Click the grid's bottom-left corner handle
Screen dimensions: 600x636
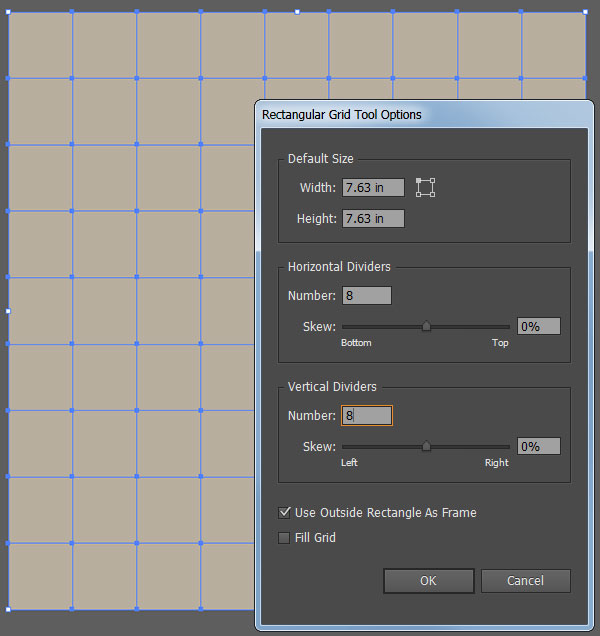(x=8, y=609)
